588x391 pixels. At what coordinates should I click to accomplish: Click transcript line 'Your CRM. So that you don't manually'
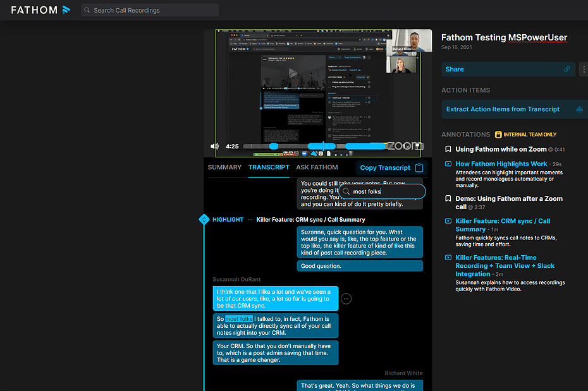(x=276, y=353)
